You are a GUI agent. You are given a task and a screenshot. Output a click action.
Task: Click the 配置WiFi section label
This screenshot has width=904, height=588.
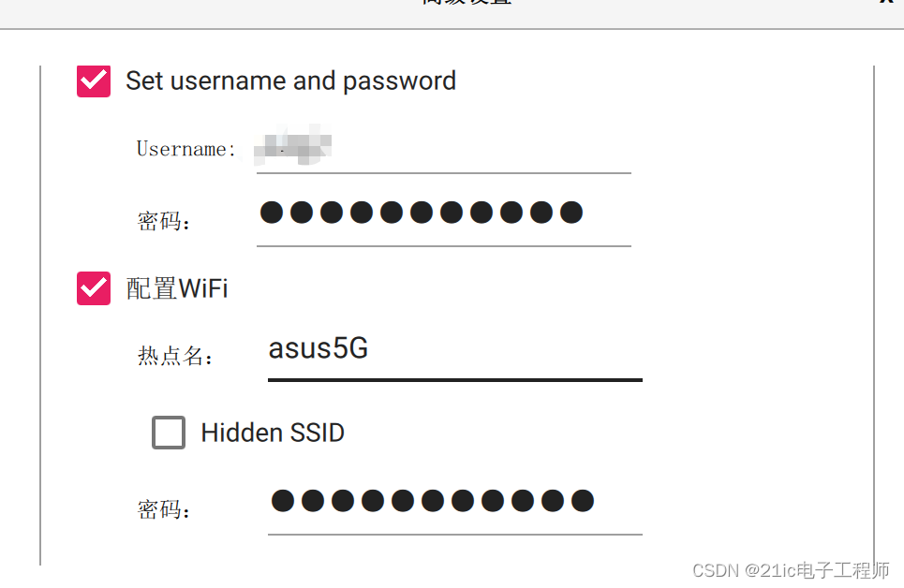click(x=175, y=288)
